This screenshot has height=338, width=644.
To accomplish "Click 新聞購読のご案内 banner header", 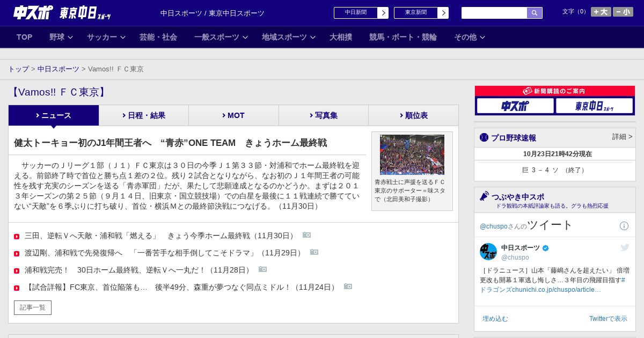I will (x=555, y=91).
